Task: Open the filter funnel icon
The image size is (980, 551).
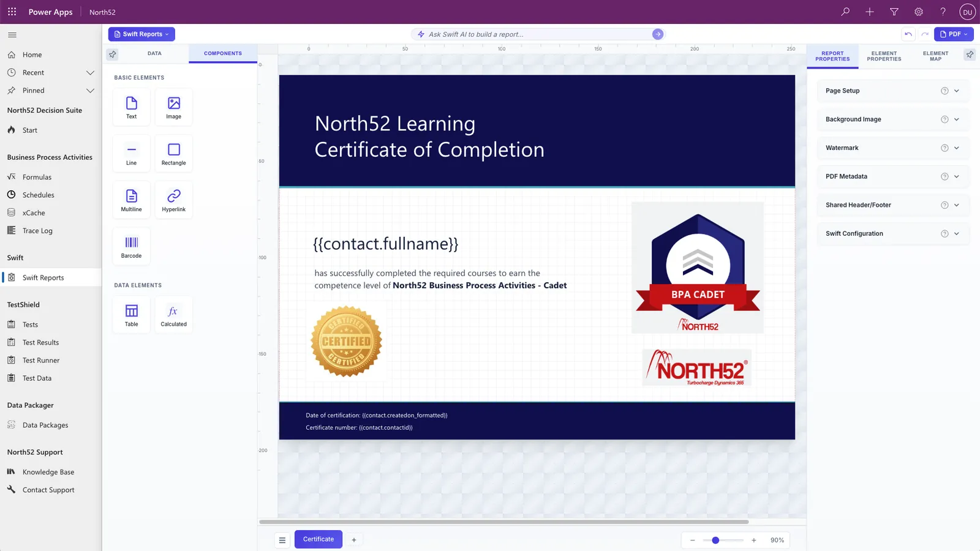Action: click(x=894, y=12)
